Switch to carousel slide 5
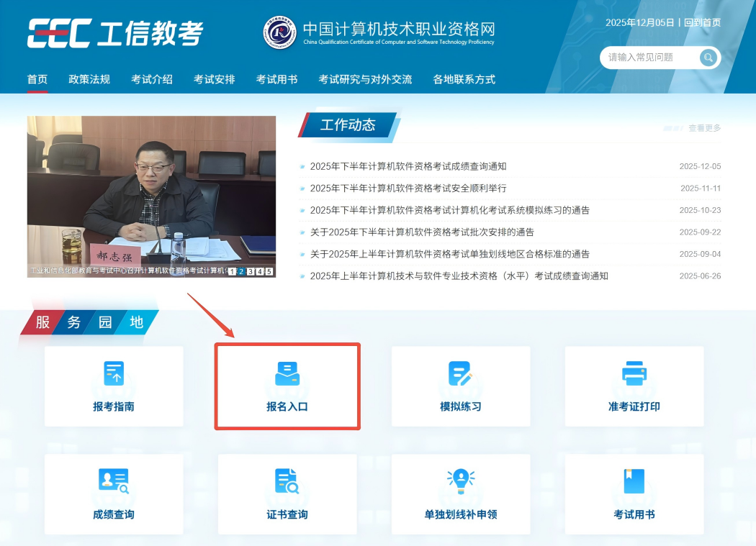Viewport: 756px width, 546px height. [269, 271]
